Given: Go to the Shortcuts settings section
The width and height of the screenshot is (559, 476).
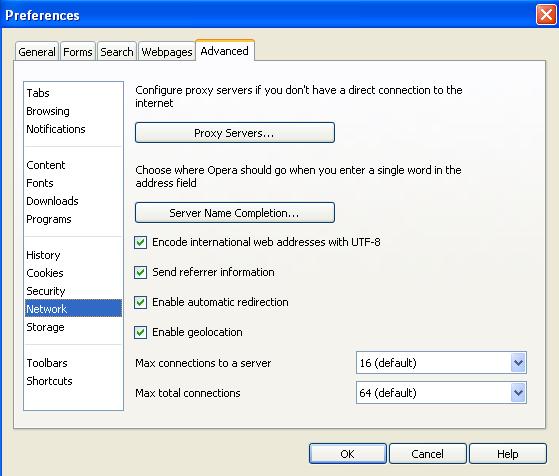Looking at the screenshot, I should (50, 381).
